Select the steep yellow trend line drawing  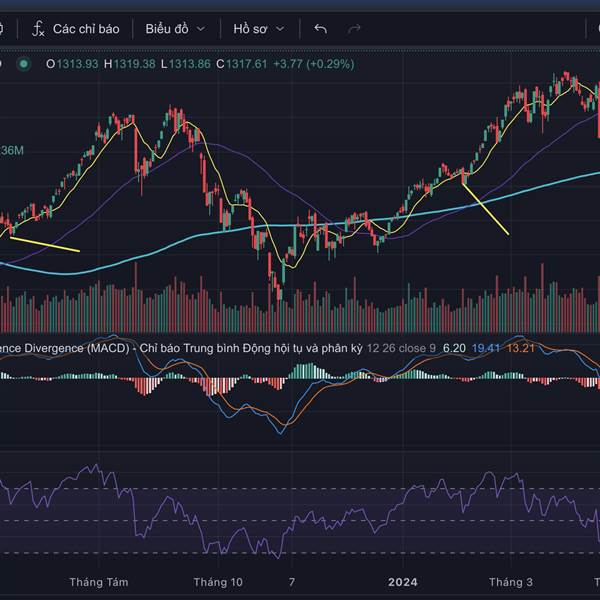486,209
